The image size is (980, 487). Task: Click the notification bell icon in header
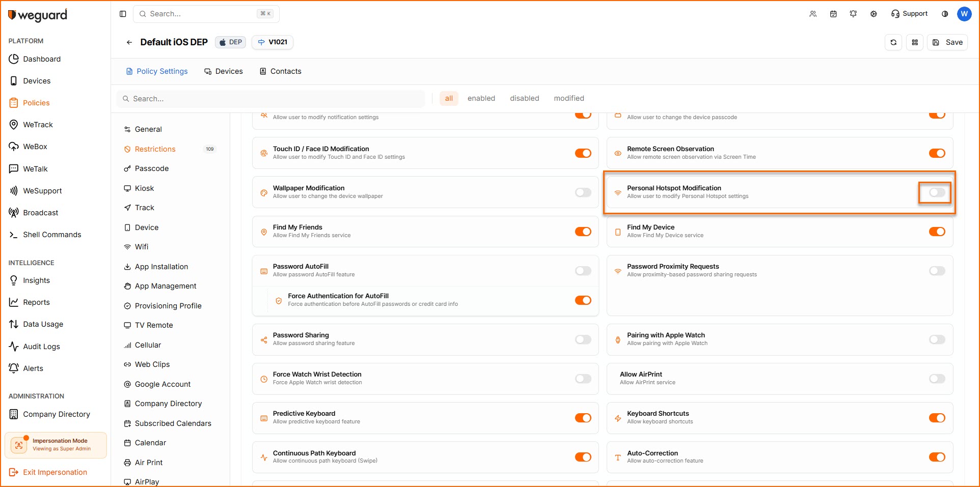tap(853, 14)
